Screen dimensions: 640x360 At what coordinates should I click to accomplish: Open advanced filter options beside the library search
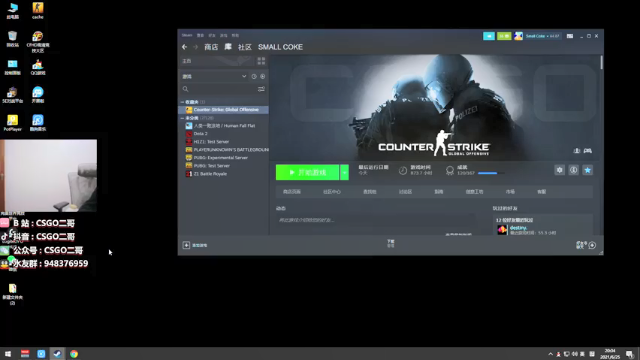point(261,89)
